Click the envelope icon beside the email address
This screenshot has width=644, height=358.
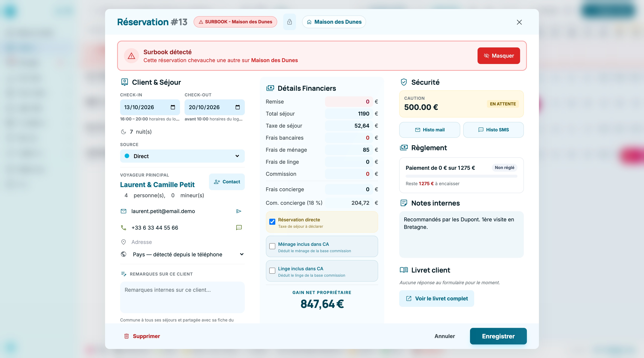(x=124, y=211)
